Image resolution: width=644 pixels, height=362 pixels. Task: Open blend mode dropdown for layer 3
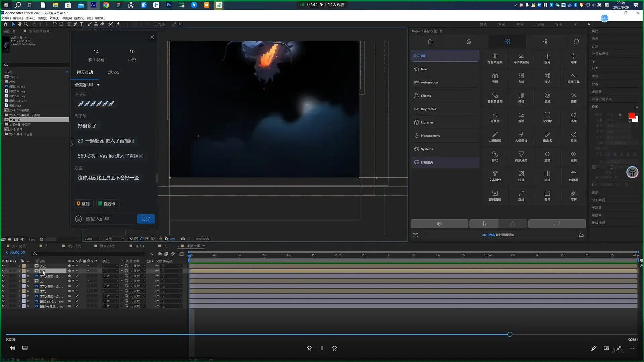tap(110, 276)
